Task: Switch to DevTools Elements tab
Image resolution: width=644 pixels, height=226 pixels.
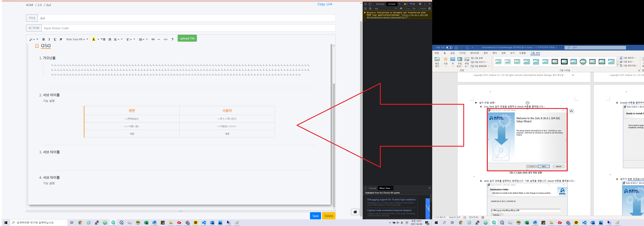Action: pyautogui.click(x=380, y=4)
